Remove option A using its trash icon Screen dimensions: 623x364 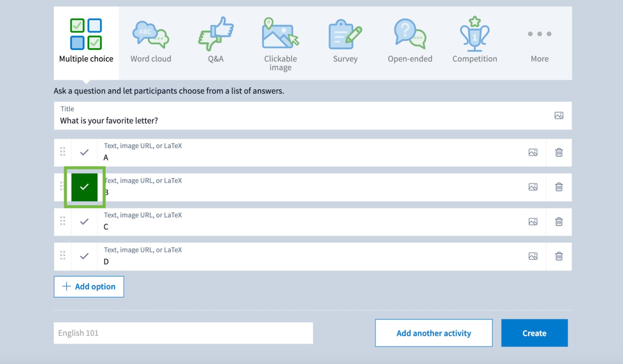pyautogui.click(x=559, y=152)
